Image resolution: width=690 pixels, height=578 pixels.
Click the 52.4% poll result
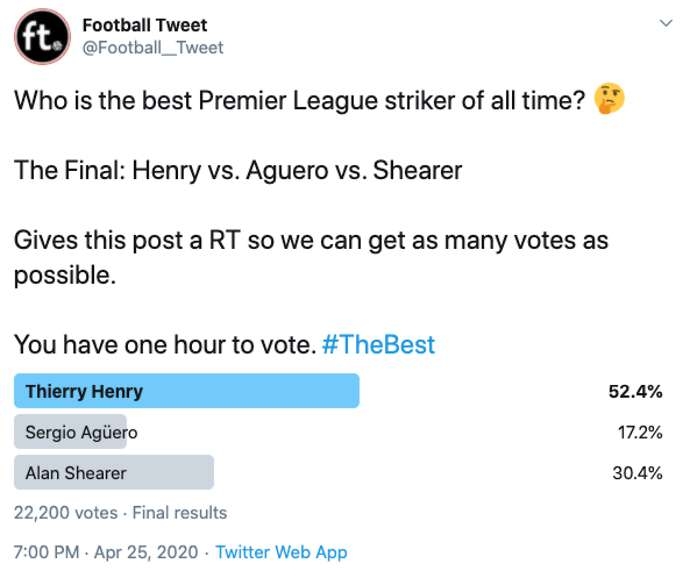click(635, 391)
